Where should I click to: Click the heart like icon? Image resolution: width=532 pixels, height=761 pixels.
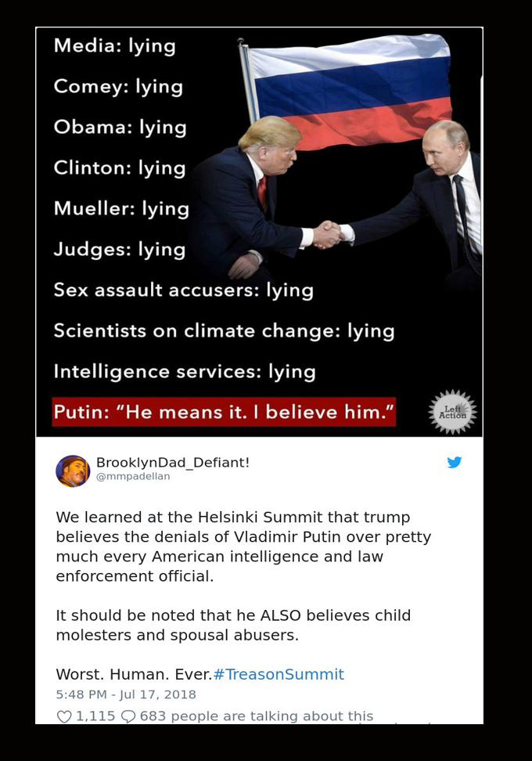(x=64, y=716)
